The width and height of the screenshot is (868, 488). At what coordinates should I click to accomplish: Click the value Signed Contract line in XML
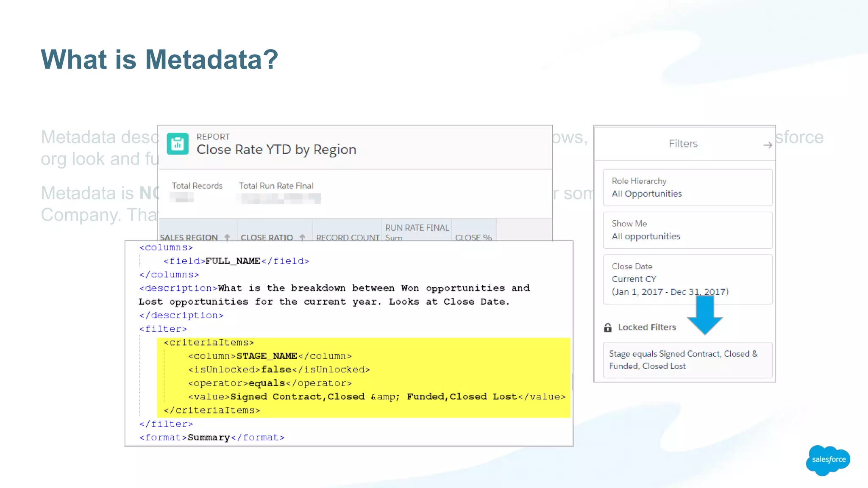click(x=377, y=396)
